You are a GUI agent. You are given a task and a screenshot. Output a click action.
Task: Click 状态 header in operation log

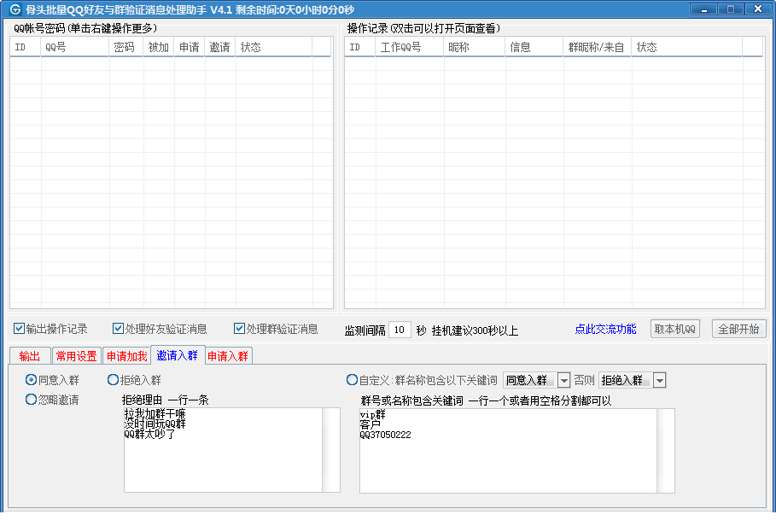[687, 47]
